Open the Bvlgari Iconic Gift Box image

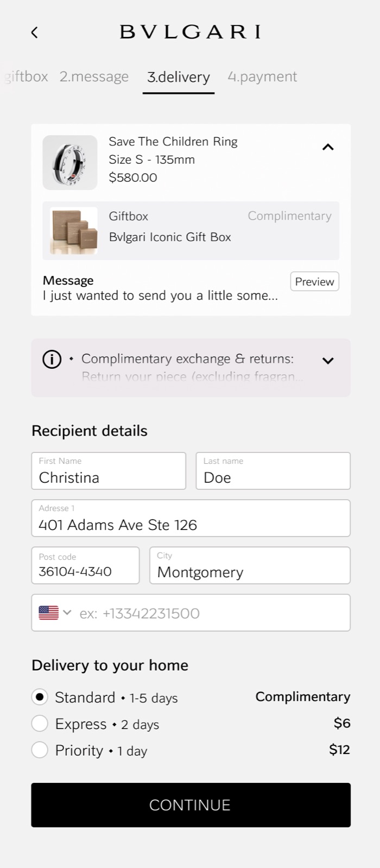point(74,231)
